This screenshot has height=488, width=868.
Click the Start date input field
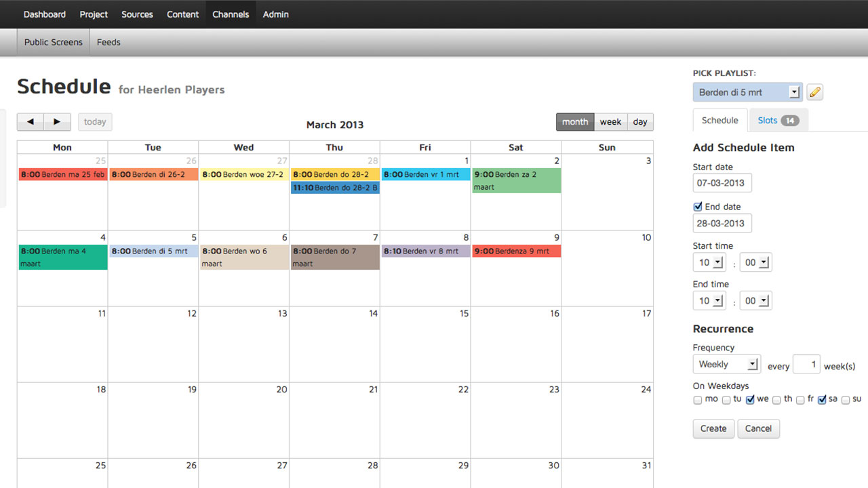pyautogui.click(x=722, y=183)
